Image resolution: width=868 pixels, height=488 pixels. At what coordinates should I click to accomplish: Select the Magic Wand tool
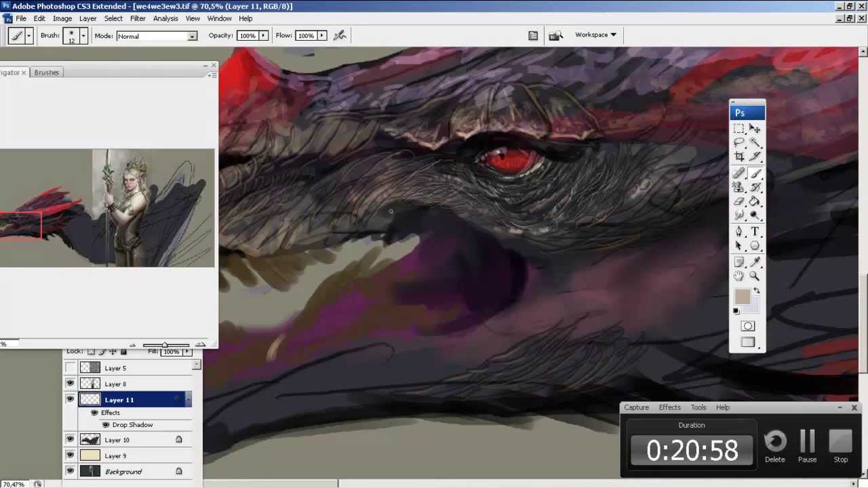(755, 142)
